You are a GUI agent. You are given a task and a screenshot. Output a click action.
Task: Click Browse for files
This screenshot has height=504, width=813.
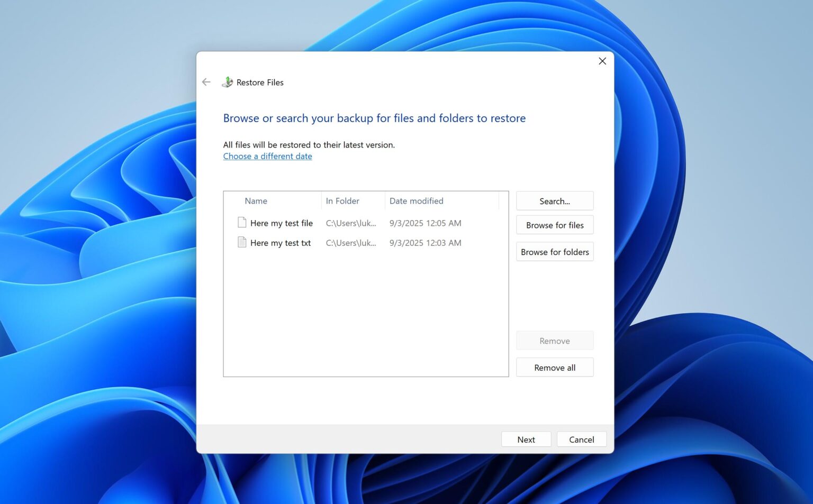point(554,225)
